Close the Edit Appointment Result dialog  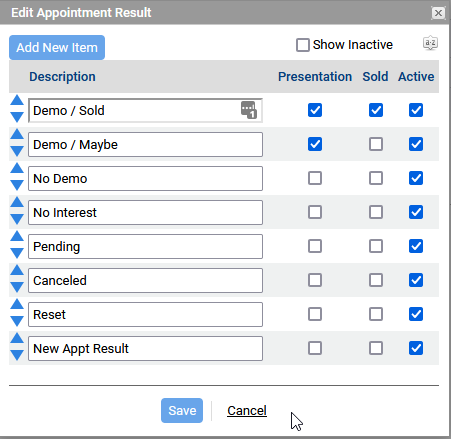438,13
